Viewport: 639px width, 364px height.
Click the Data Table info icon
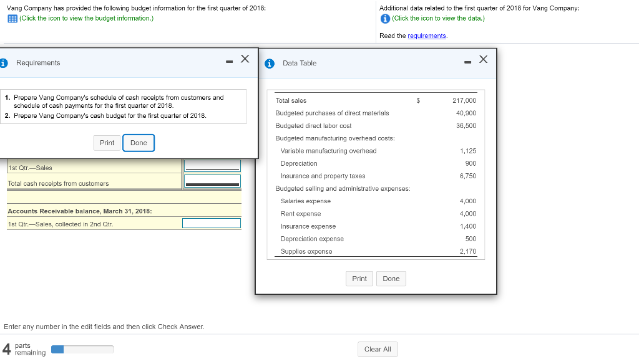tap(270, 63)
